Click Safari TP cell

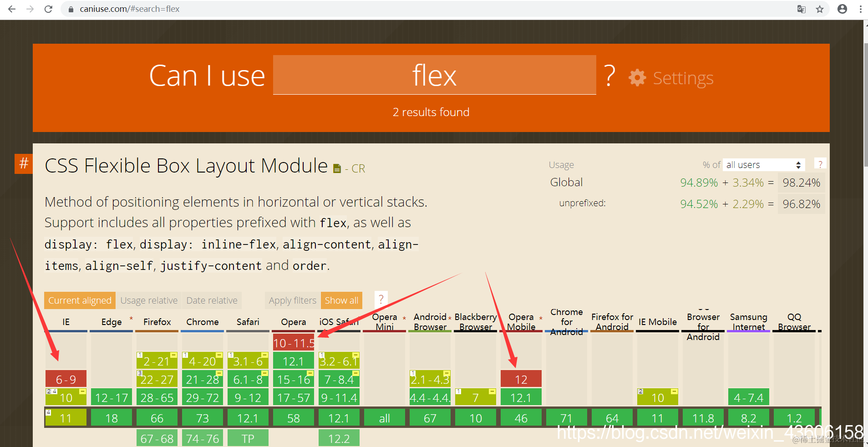pyautogui.click(x=248, y=438)
